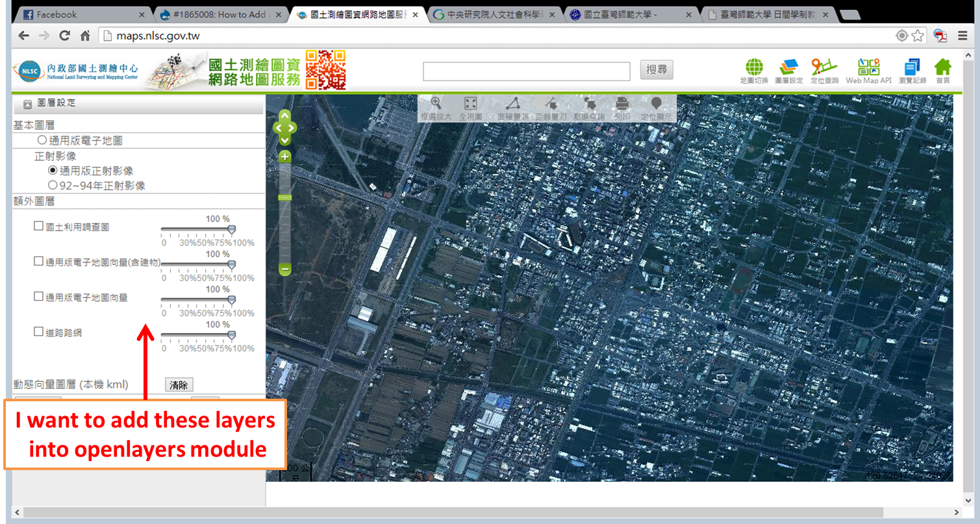The image size is (980, 524).
Task: Open the 圖層設定 layers icon
Action: point(789,71)
